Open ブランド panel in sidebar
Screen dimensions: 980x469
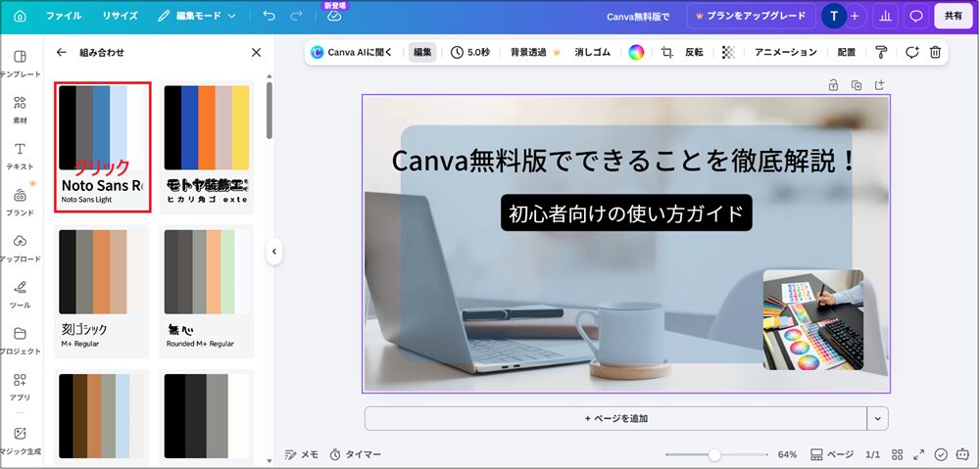20,203
